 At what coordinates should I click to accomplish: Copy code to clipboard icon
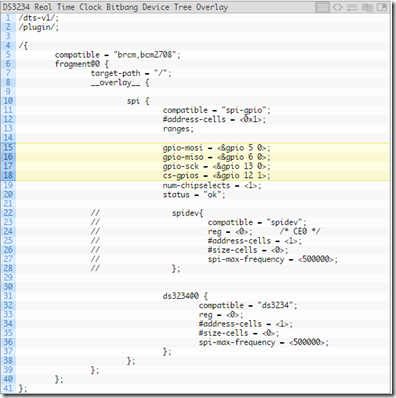pos(367,7)
